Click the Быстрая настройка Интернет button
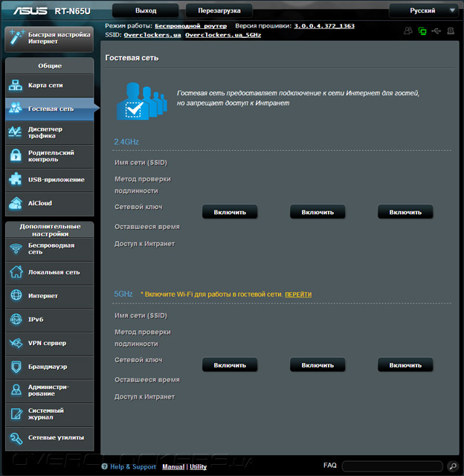This screenshot has width=464, height=476. click(49, 39)
